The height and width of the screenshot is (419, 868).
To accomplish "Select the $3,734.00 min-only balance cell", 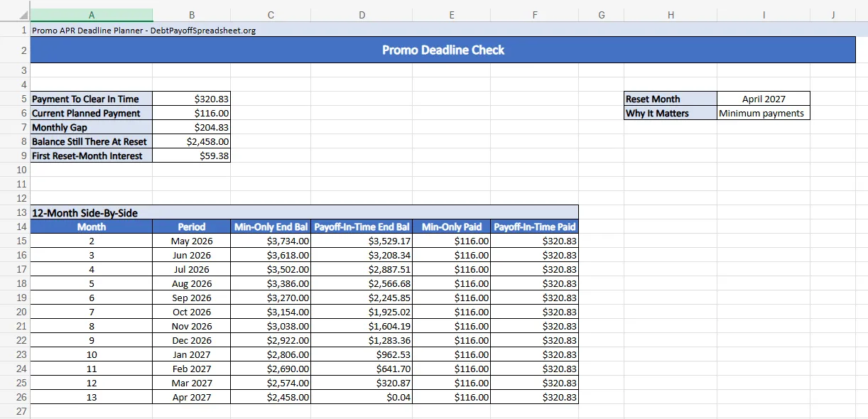I will click(x=271, y=241).
